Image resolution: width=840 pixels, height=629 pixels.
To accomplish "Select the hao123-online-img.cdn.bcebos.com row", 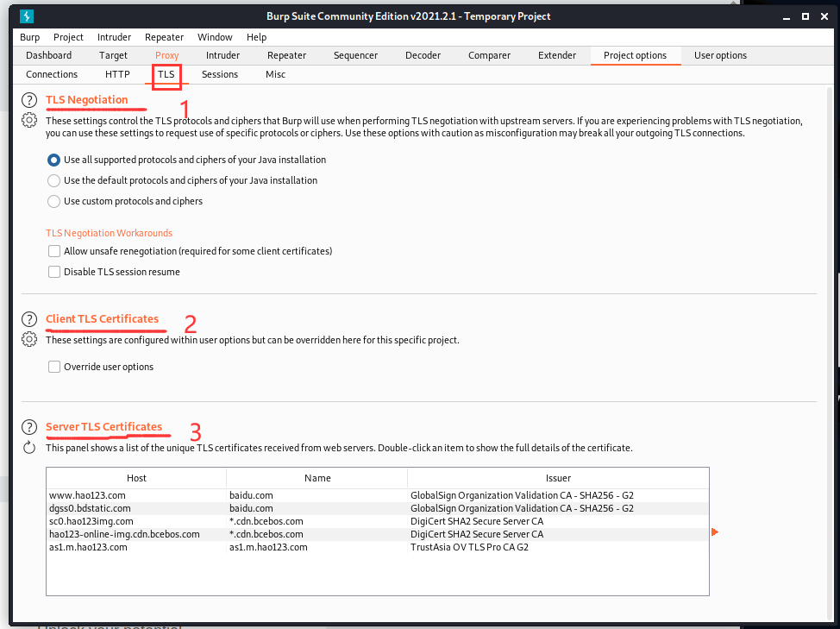I will (x=378, y=534).
